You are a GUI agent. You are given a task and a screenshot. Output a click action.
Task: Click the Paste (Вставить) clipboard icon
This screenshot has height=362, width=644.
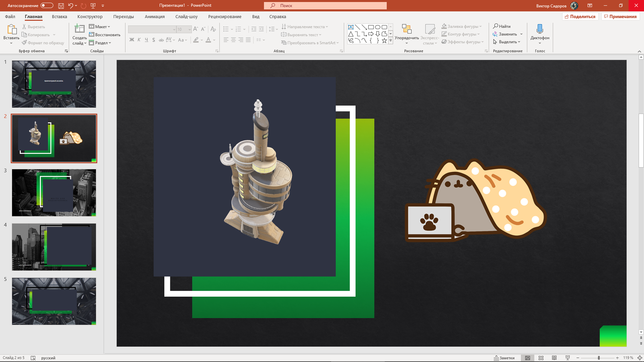tap(11, 29)
